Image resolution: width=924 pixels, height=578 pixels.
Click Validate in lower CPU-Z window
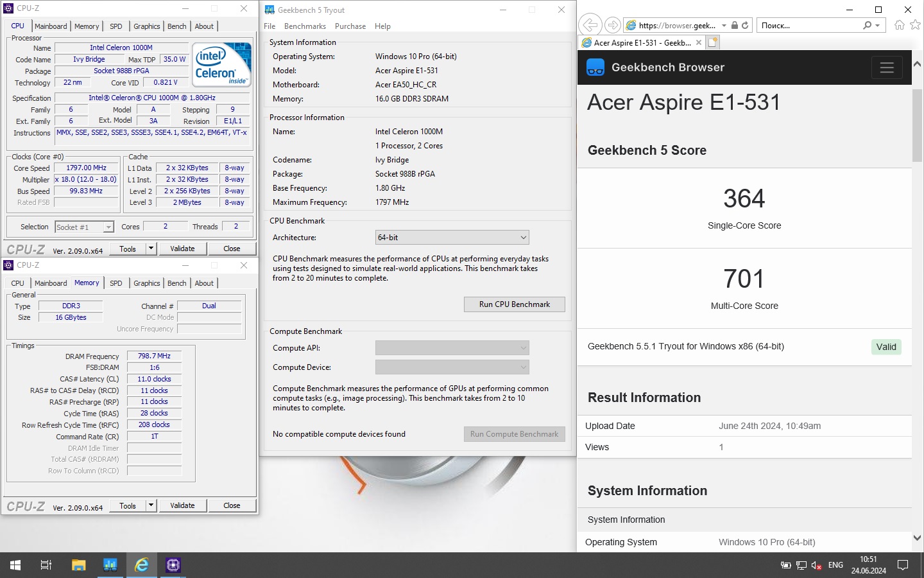coord(182,505)
